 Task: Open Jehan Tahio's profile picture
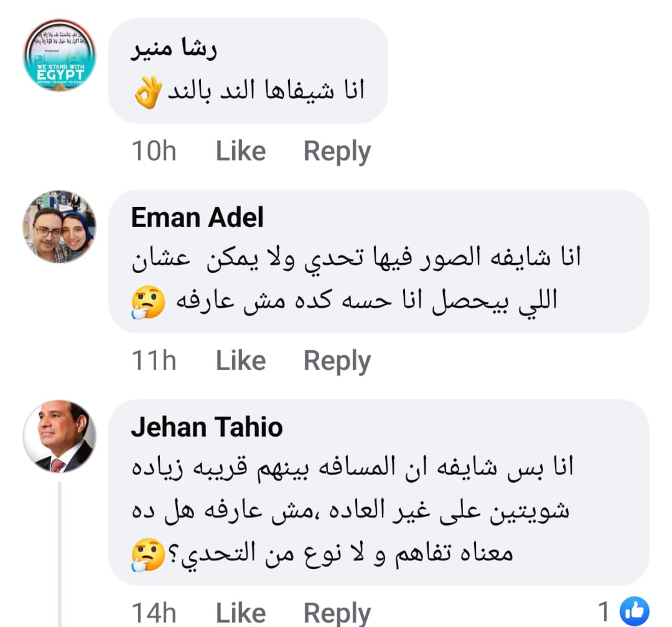point(60,437)
